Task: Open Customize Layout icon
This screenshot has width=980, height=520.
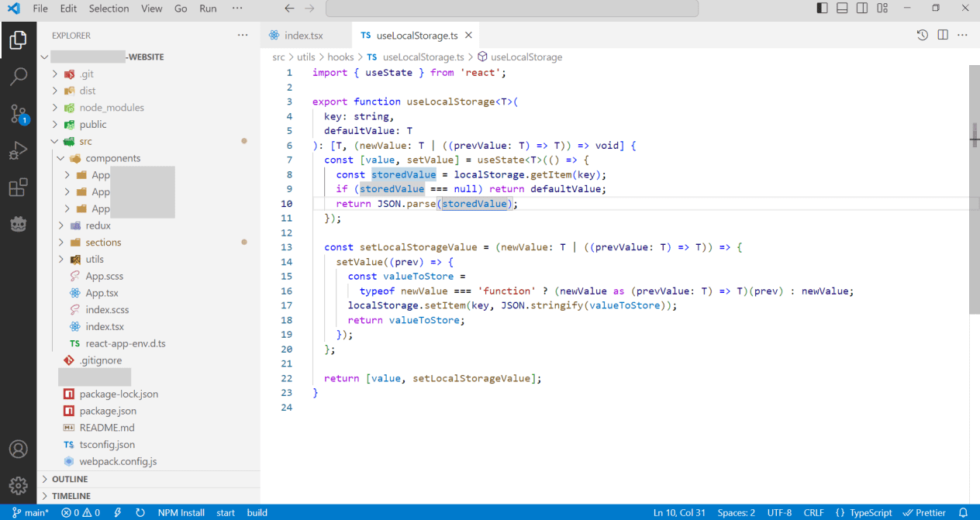Action: [x=882, y=9]
